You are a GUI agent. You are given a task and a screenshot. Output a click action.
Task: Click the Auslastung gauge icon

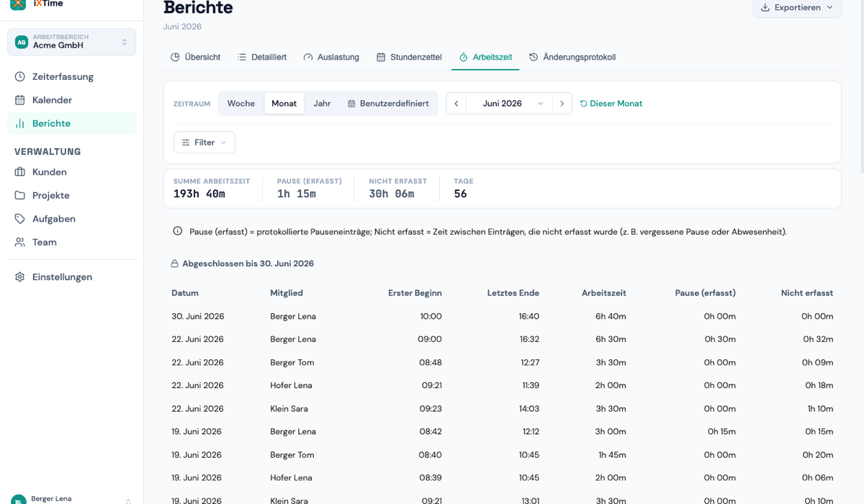point(308,57)
